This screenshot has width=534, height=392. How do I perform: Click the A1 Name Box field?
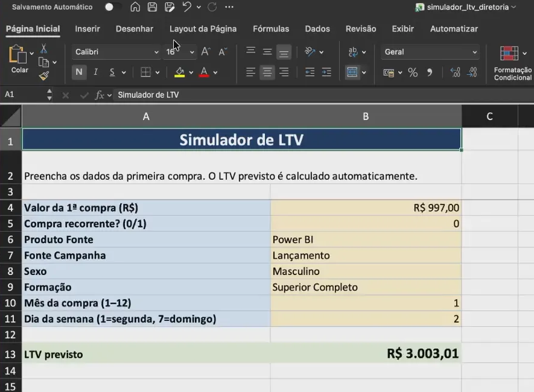pos(23,95)
